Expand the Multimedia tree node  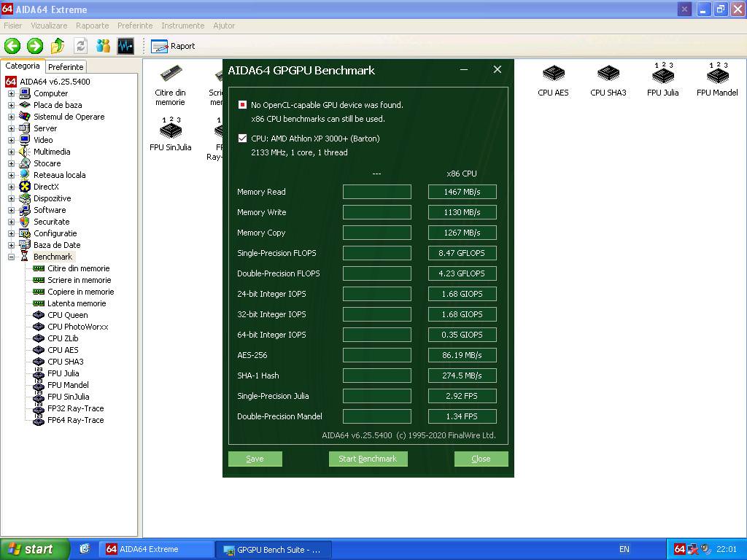point(11,152)
